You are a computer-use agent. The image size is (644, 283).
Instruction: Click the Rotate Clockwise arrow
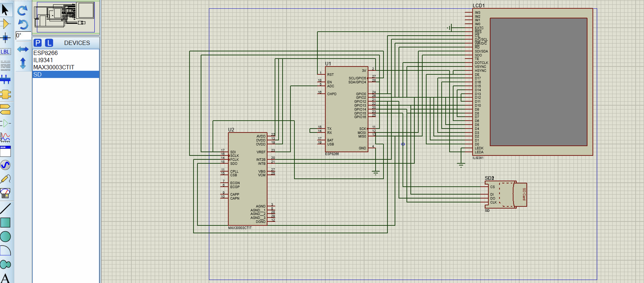(x=23, y=10)
